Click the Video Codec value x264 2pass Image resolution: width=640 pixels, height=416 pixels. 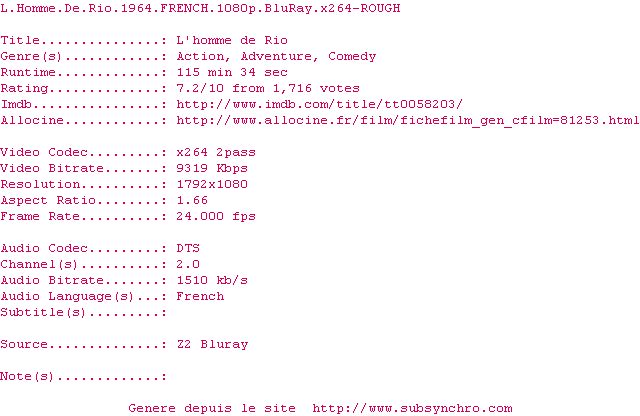click(216, 152)
